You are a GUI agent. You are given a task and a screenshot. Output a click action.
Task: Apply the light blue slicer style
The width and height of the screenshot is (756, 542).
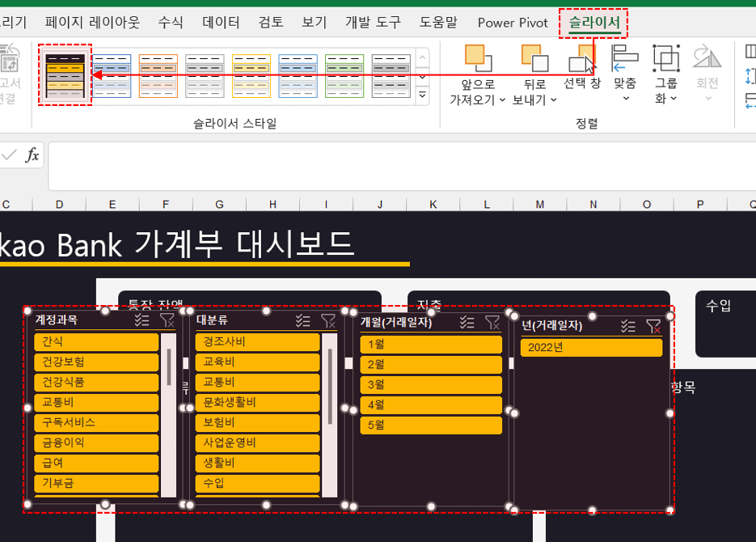point(112,76)
